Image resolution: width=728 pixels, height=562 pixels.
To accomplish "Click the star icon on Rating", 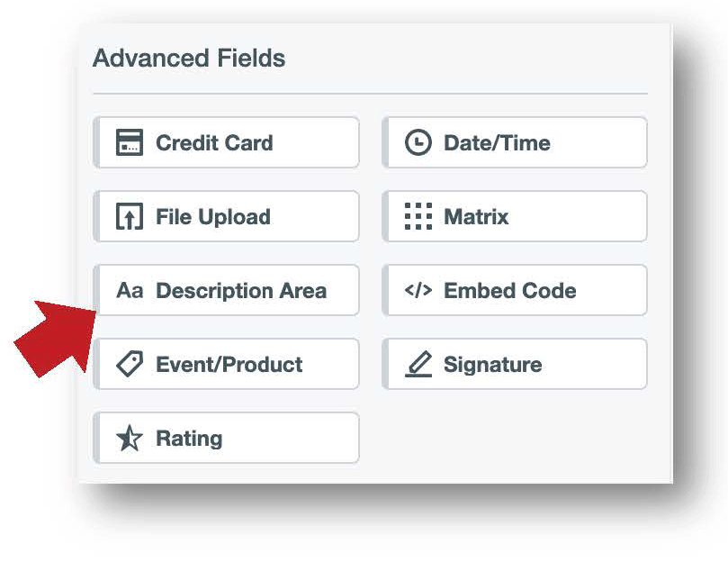I will (129, 438).
